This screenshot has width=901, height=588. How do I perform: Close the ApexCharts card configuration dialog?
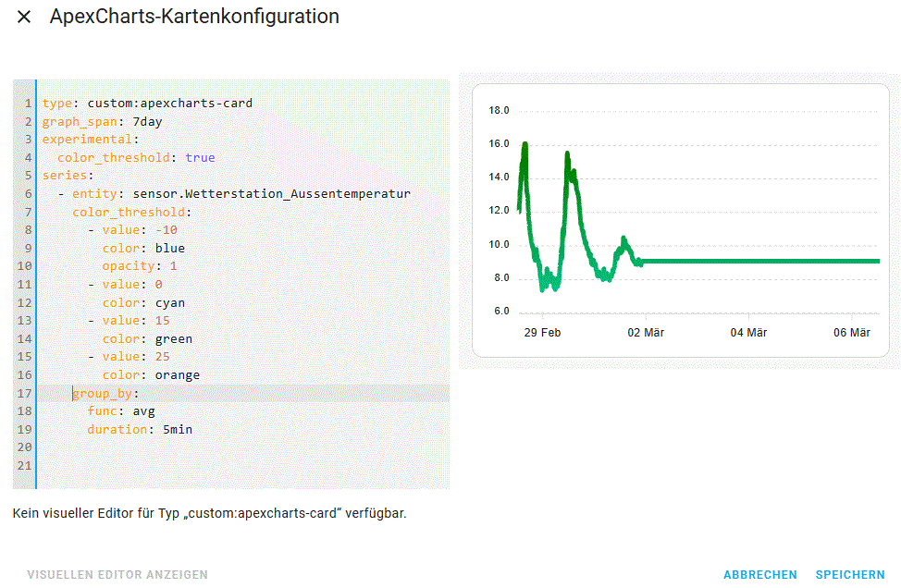(24, 18)
